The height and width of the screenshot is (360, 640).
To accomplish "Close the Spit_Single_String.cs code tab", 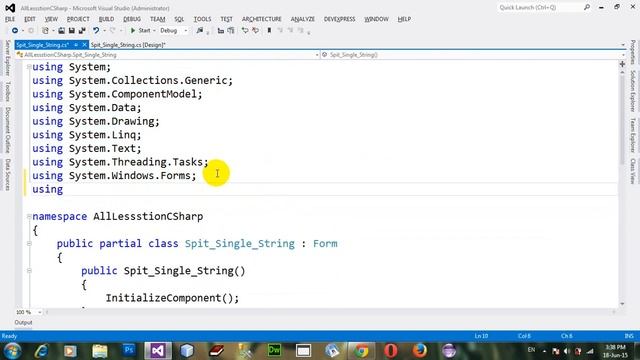I will pos(84,45).
